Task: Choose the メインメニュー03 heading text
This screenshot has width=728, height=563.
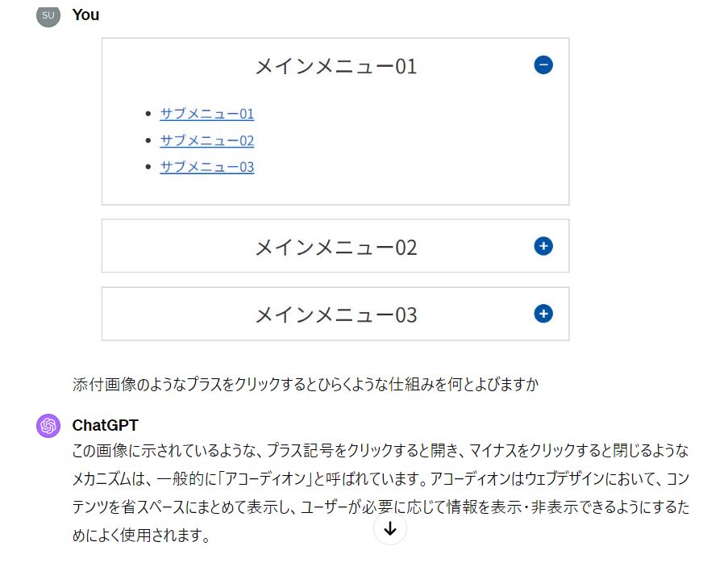Action: click(335, 315)
